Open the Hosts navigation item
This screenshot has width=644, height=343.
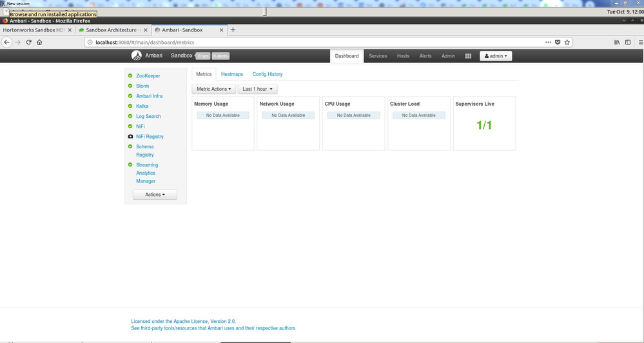pos(403,56)
